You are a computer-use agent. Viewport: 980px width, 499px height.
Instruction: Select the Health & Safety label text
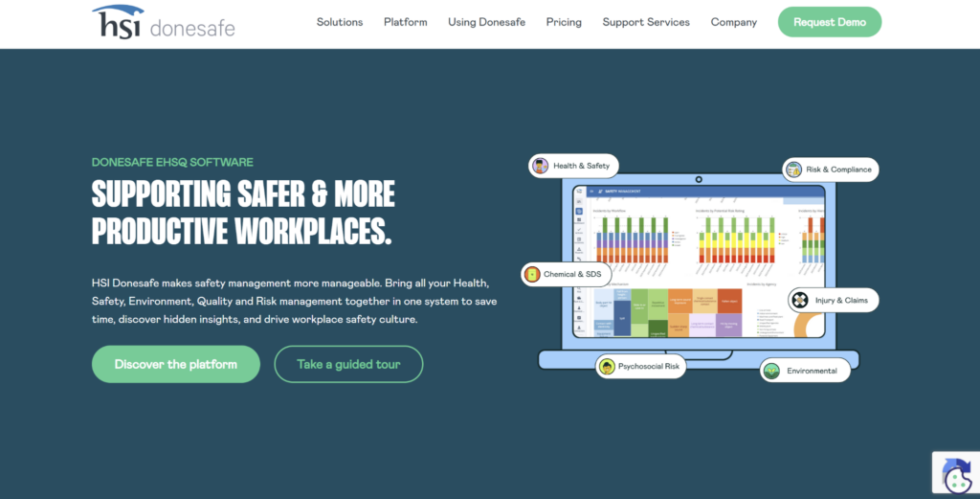[581, 166]
